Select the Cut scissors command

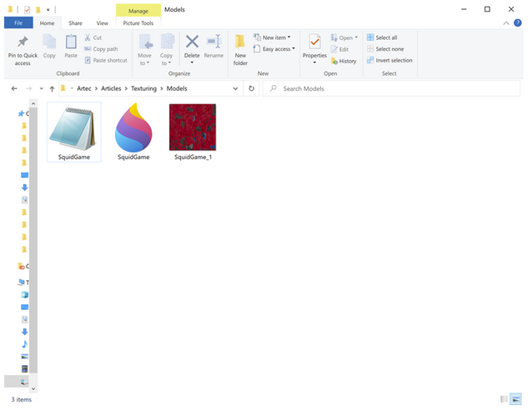pyautogui.click(x=93, y=37)
